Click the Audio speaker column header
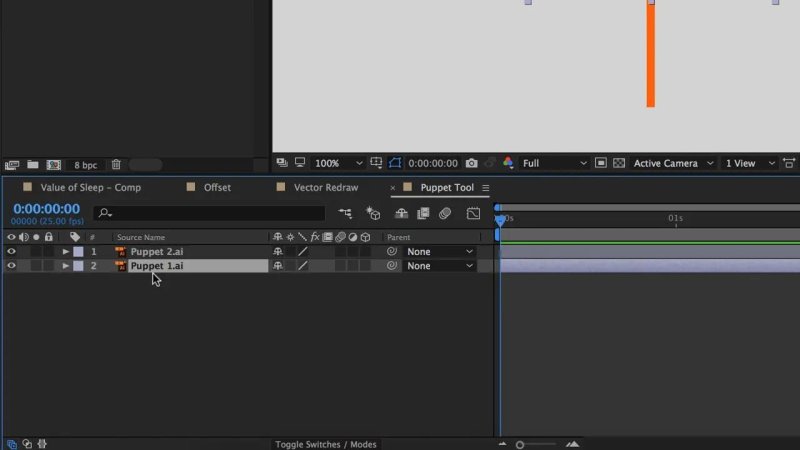800x450 pixels. tap(23, 237)
